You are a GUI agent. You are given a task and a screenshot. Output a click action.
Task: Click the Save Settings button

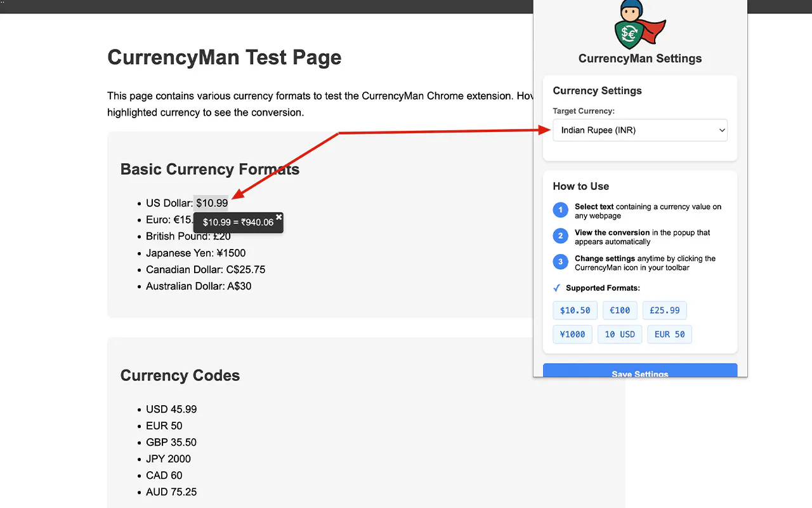pos(640,371)
